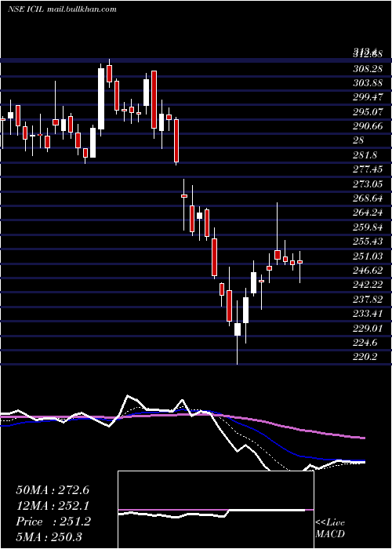
Task: Click the <<Live MACD label
Action: [x=330, y=529]
